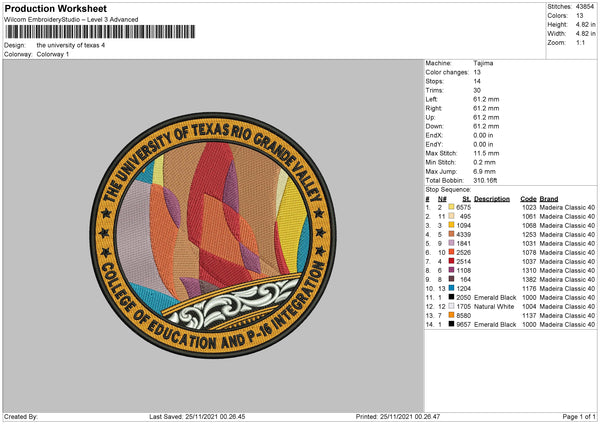Select the stitch count '6575' in stop 1
The height and width of the screenshot is (424, 600).
463,207
